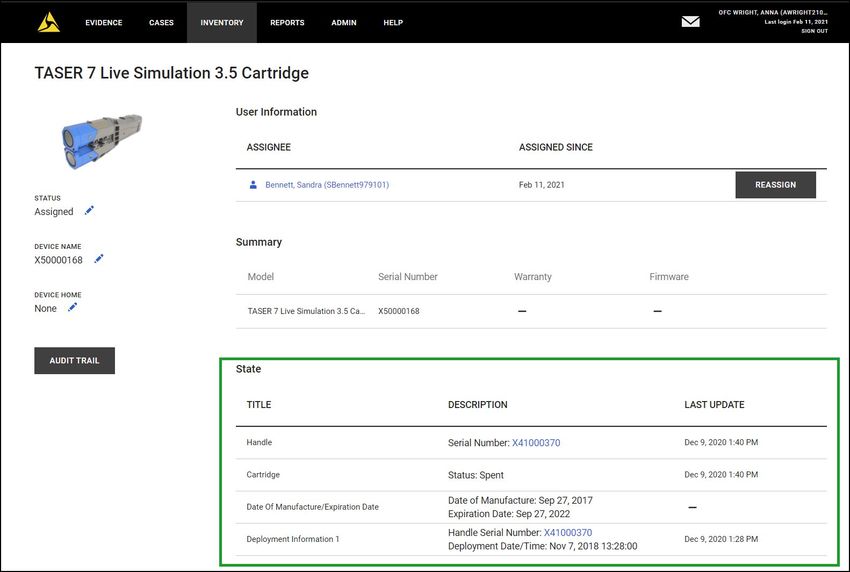Click the assignee person icon
The image size is (850, 572).
tap(253, 185)
